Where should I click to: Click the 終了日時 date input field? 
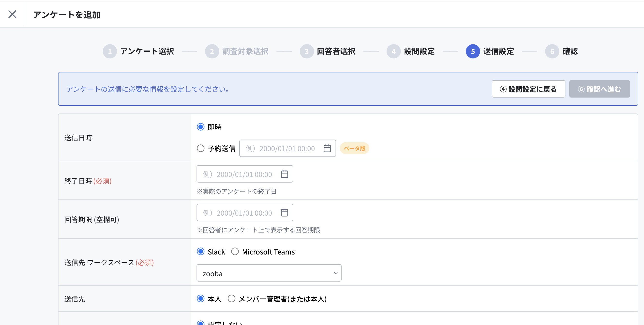[245, 174]
